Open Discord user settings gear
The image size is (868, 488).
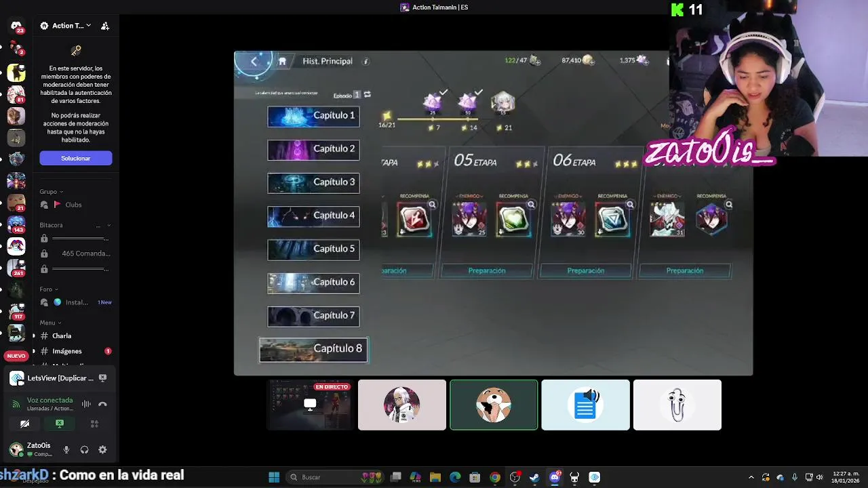(102, 449)
